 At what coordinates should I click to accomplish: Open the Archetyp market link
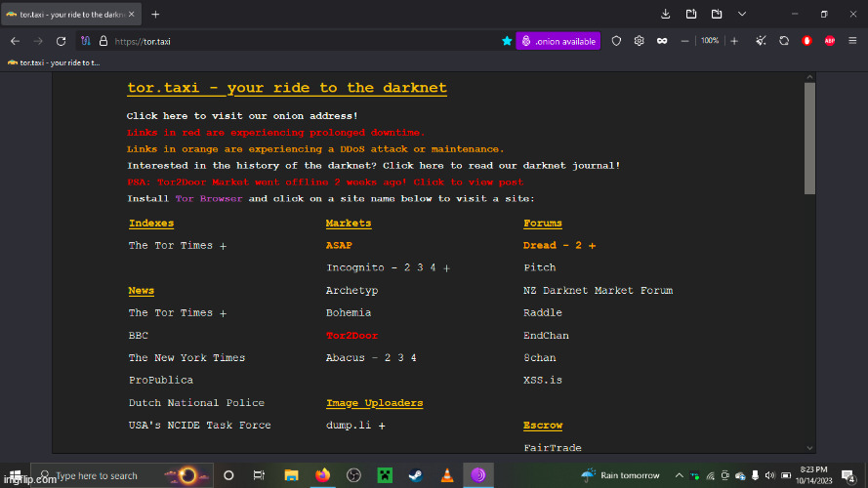[x=352, y=291]
